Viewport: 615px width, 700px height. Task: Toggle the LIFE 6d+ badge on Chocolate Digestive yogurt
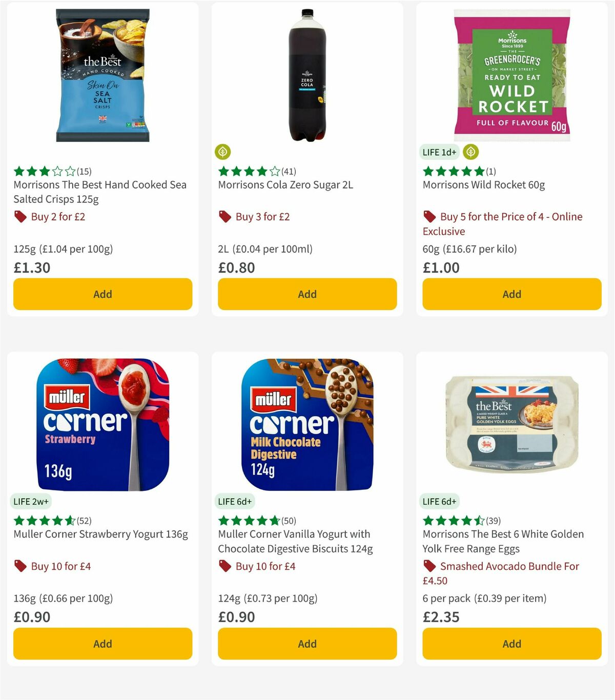(x=234, y=502)
